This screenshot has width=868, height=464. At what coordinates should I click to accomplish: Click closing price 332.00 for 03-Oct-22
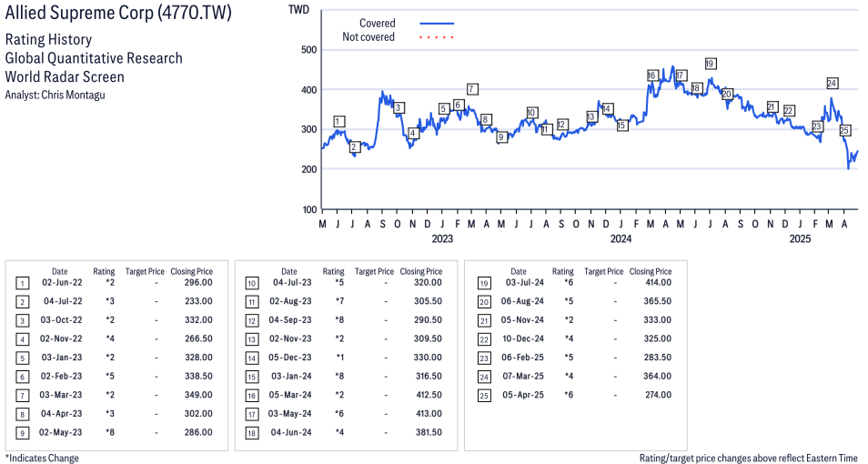pos(198,320)
